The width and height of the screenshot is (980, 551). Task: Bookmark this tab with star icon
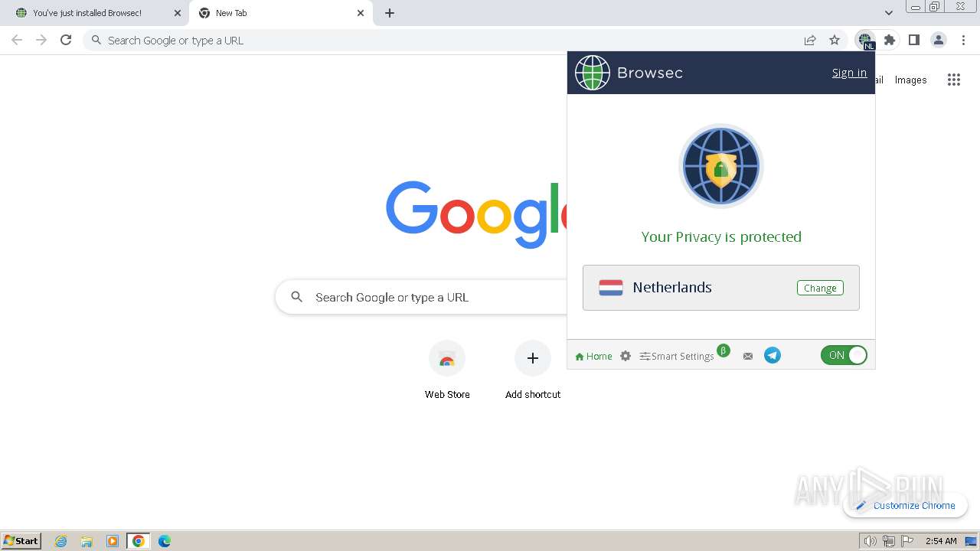[835, 40]
